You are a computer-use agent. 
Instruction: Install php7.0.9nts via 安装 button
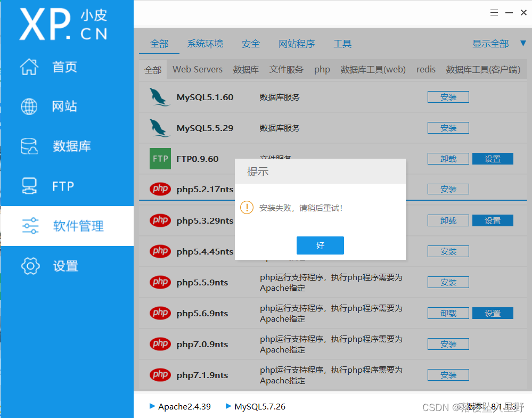(x=448, y=344)
